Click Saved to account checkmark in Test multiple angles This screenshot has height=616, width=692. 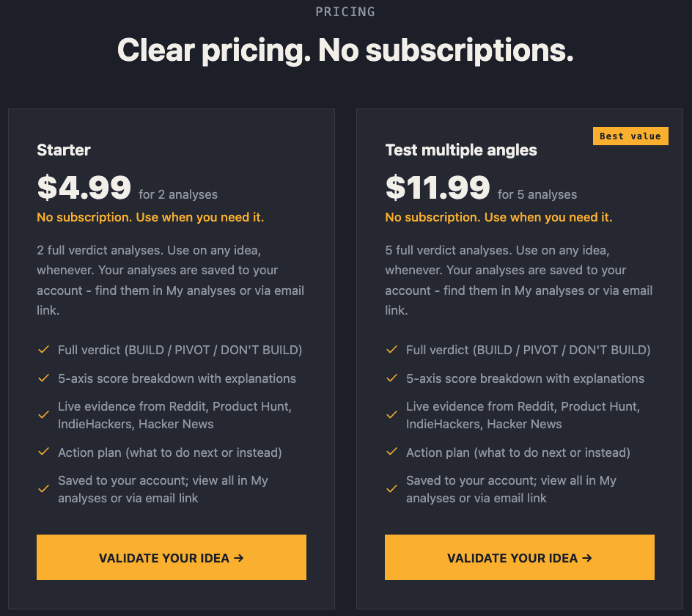[x=392, y=489]
